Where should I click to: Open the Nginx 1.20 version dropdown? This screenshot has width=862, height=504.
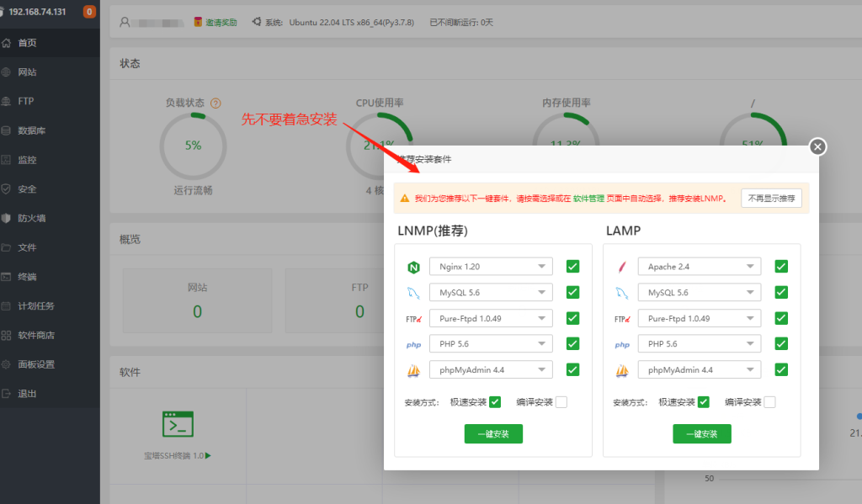(x=491, y=267)
